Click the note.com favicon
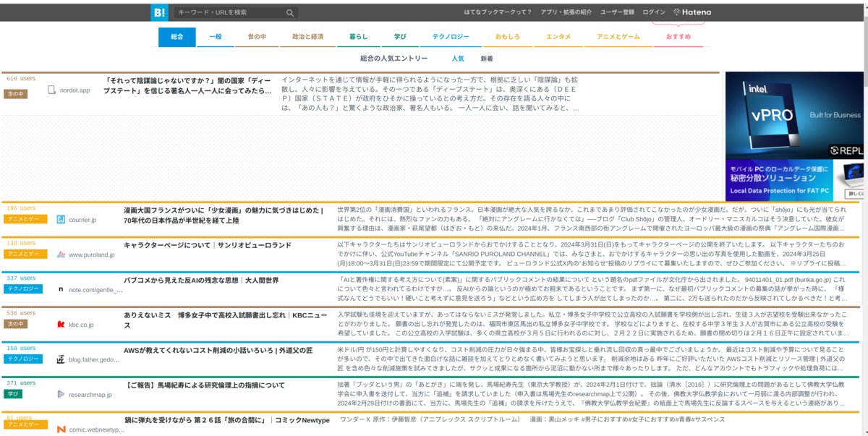 click(x=61, y=290)
